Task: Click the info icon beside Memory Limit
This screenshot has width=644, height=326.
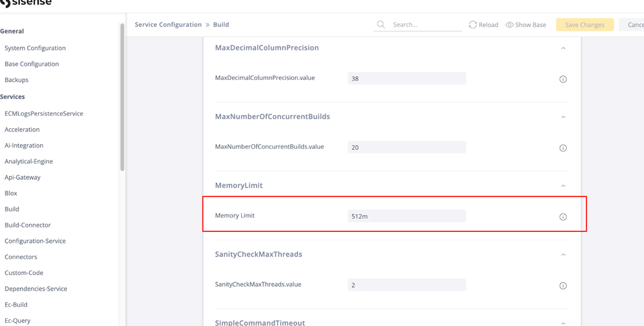Action: 563,217
